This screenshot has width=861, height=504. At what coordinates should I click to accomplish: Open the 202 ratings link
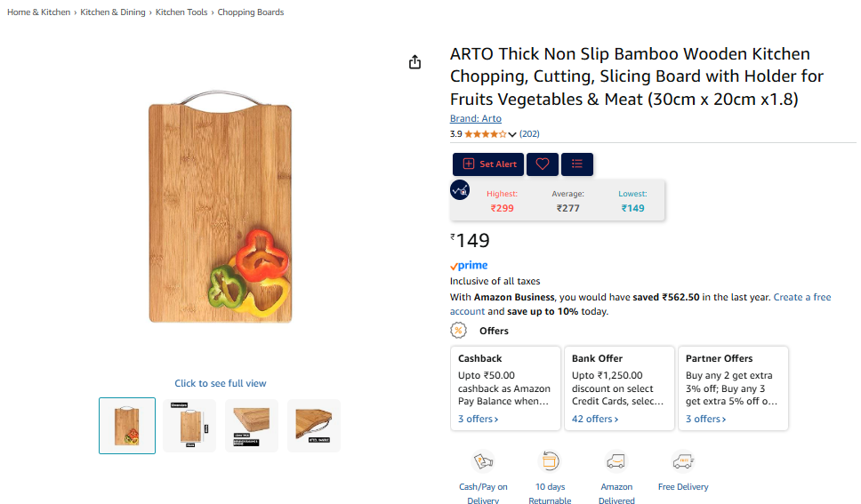[x=529, y=134]
